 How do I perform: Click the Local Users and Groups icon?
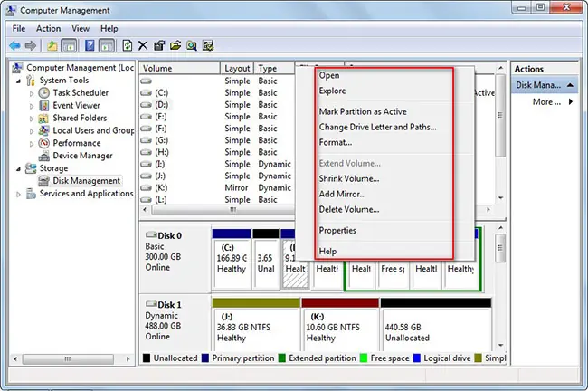44,130
